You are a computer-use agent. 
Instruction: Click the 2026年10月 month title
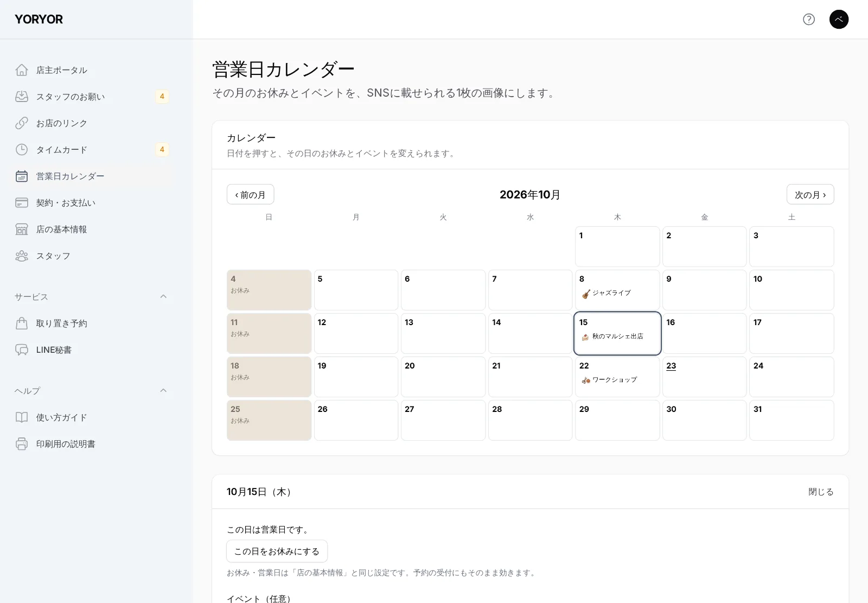click(530, 195)
